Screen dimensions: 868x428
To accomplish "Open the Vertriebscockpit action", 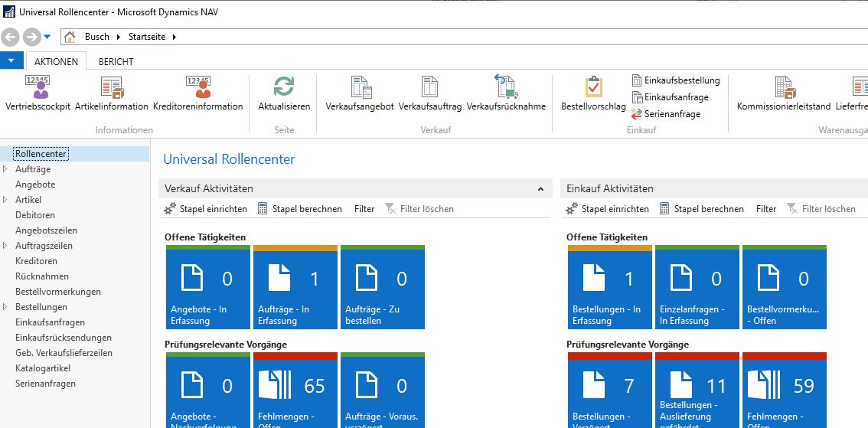I will click(x=38, y=94).
